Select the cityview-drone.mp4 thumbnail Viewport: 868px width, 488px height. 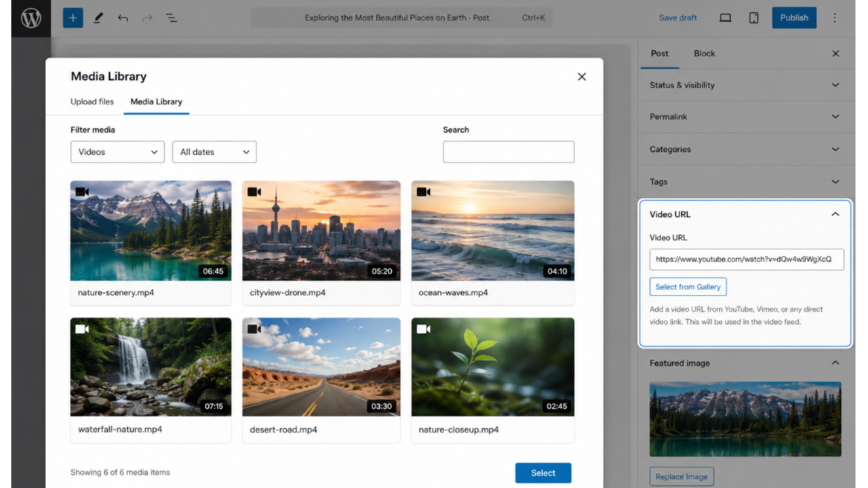321,230
